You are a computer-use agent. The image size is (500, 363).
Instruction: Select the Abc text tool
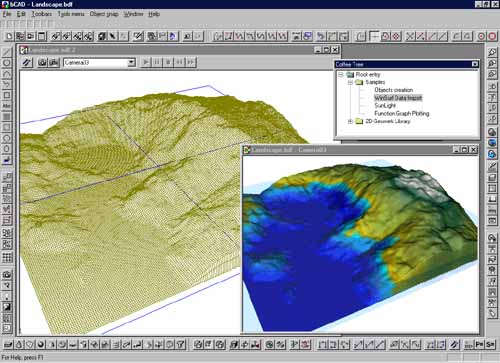point(7,106)
